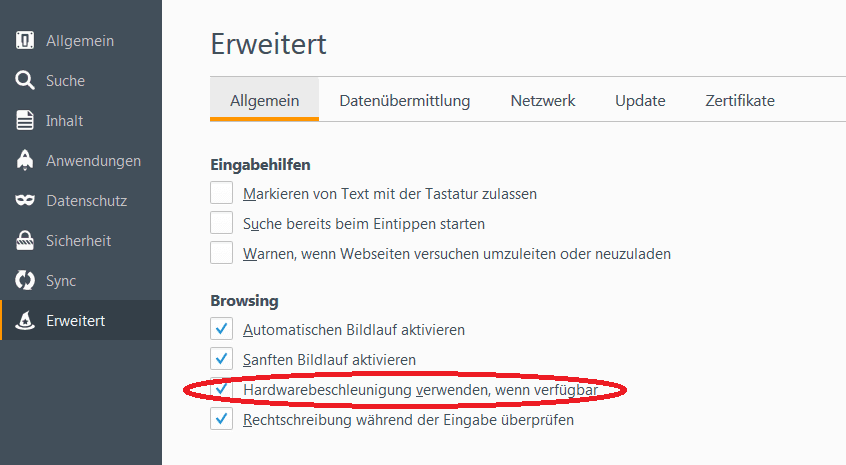This screenshot has width=846, height=465.
Task: Open the Sicherheit padlock icon
Action: (x=25, y=241)
